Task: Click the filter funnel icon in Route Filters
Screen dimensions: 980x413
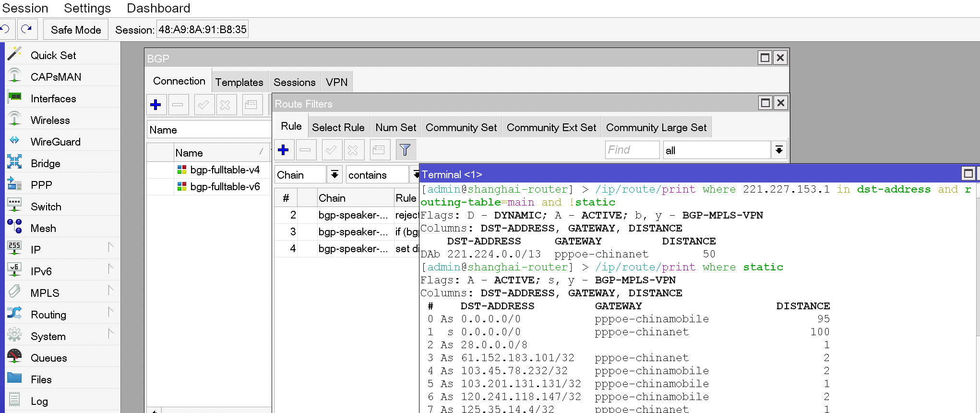Action: [405, 150]
